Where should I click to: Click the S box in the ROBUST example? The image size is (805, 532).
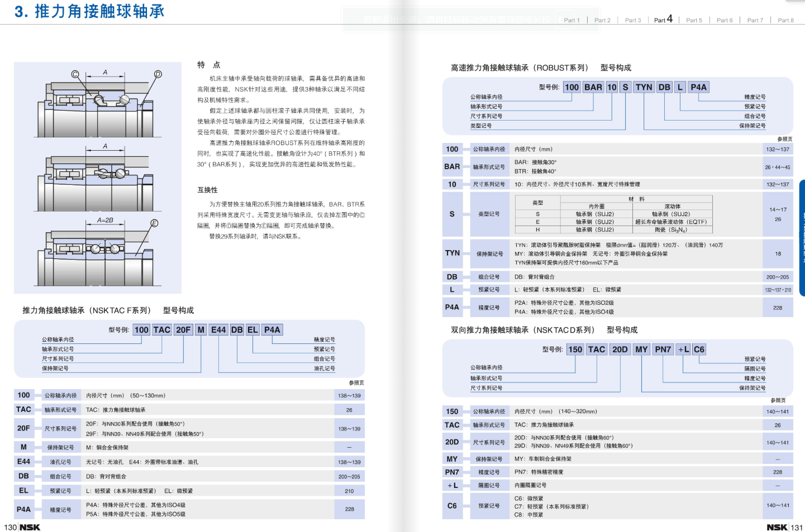click(625, 87)
